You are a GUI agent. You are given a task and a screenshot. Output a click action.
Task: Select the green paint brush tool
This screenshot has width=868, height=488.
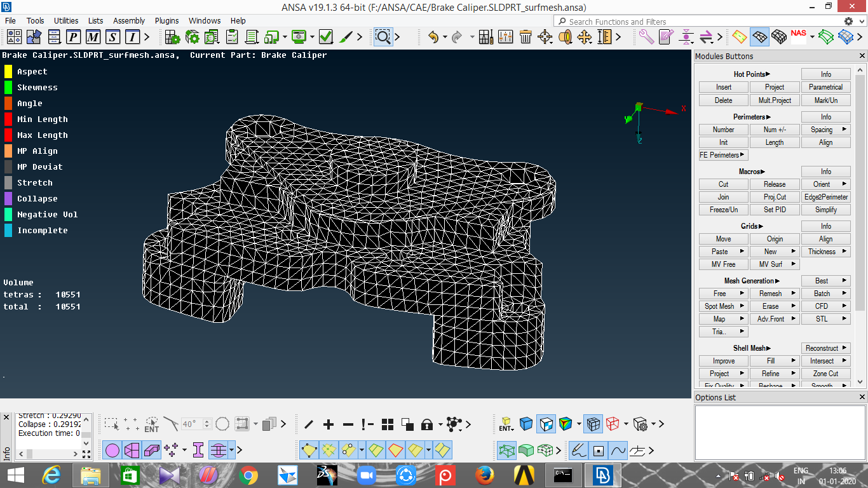click(346, 37)
